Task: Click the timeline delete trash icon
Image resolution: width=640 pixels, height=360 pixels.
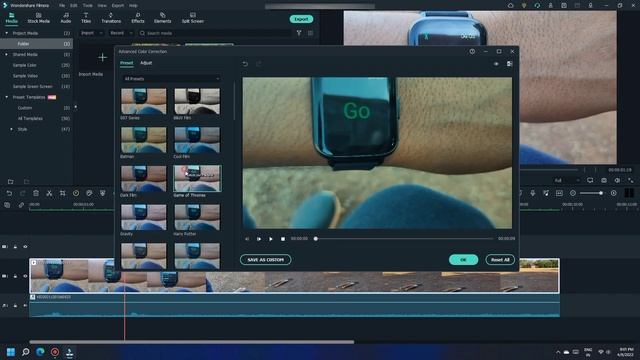Action: click(x=36, y=193)
